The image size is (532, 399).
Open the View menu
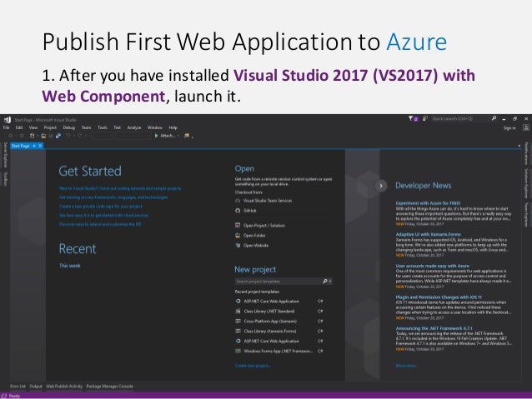click(x=33, y=127)
